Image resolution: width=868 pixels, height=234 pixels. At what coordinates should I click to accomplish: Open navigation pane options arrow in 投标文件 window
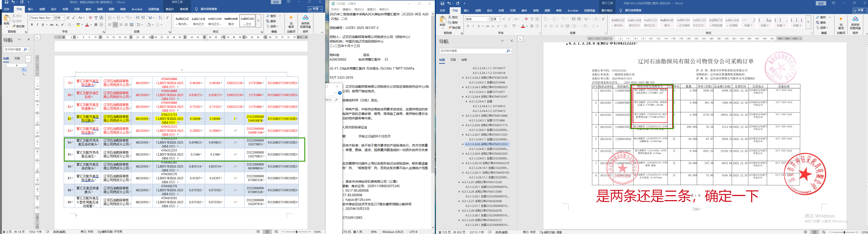click(x=502, y=41)
